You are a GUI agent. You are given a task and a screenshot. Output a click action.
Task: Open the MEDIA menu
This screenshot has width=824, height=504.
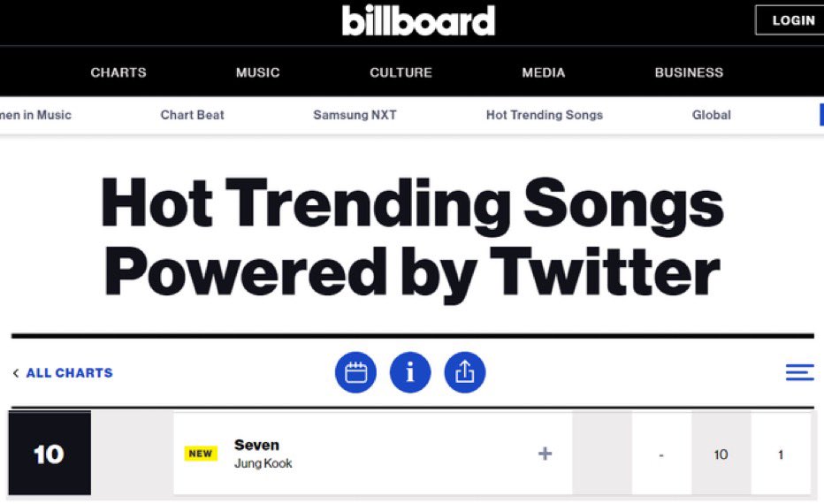click(x=544, y=73)
